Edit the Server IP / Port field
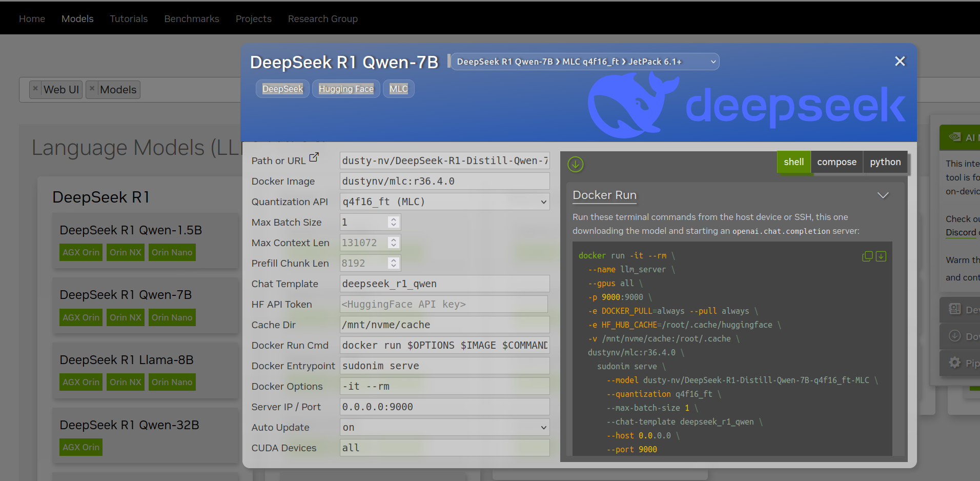980x481 pixels. (x=444, y=407)
